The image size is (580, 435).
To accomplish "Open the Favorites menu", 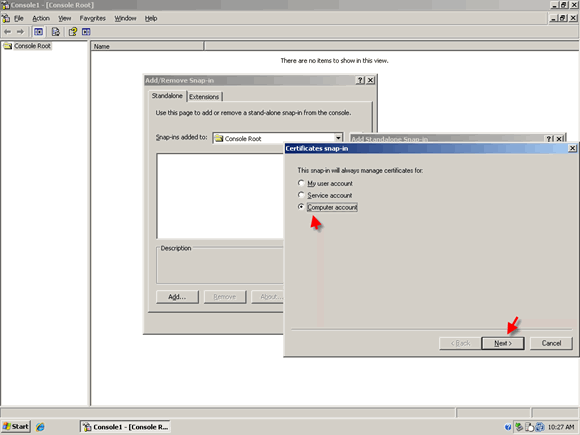I will point(92,18).
